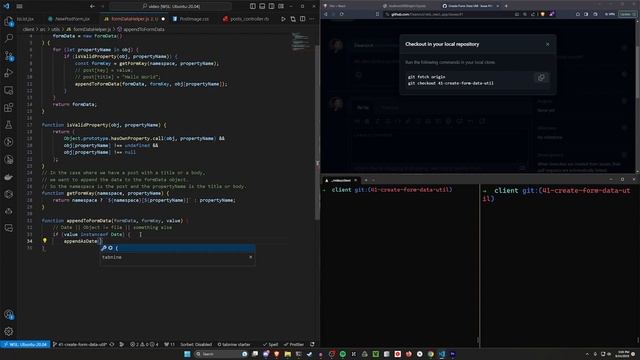
Task: Switch to the PostImage.css tab
Action: 191,19
